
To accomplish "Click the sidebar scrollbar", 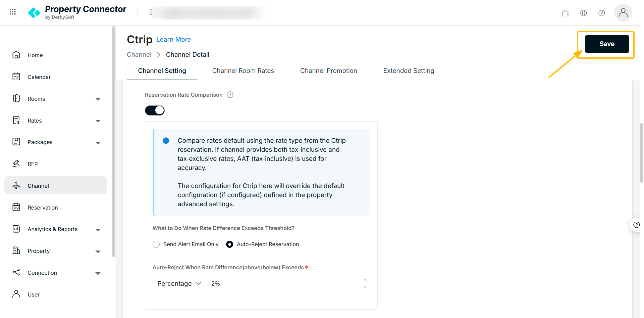I will (x=114, y=142).
